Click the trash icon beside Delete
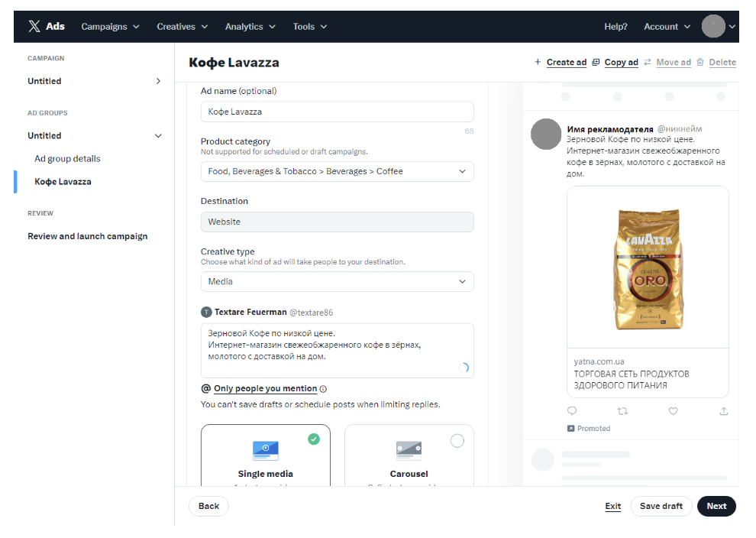This screenshot has height=538, width=756. 700,62
